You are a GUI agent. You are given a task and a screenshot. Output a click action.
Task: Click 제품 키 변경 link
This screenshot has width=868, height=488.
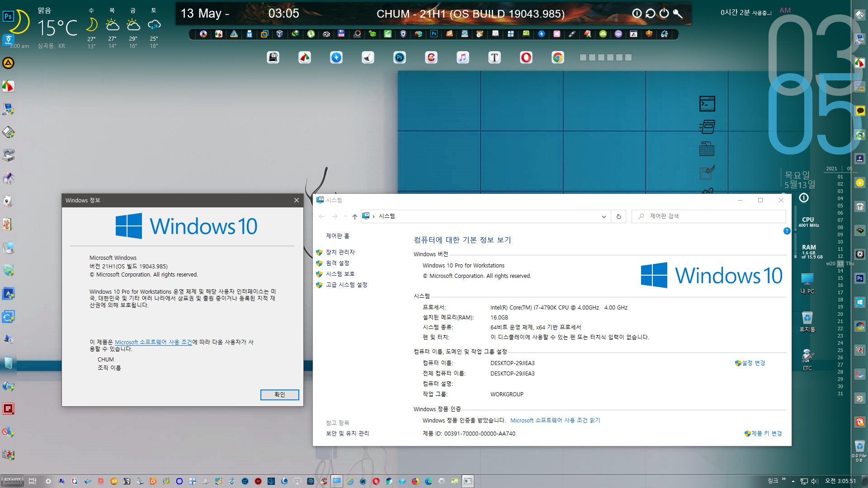[x=766, y=433]
